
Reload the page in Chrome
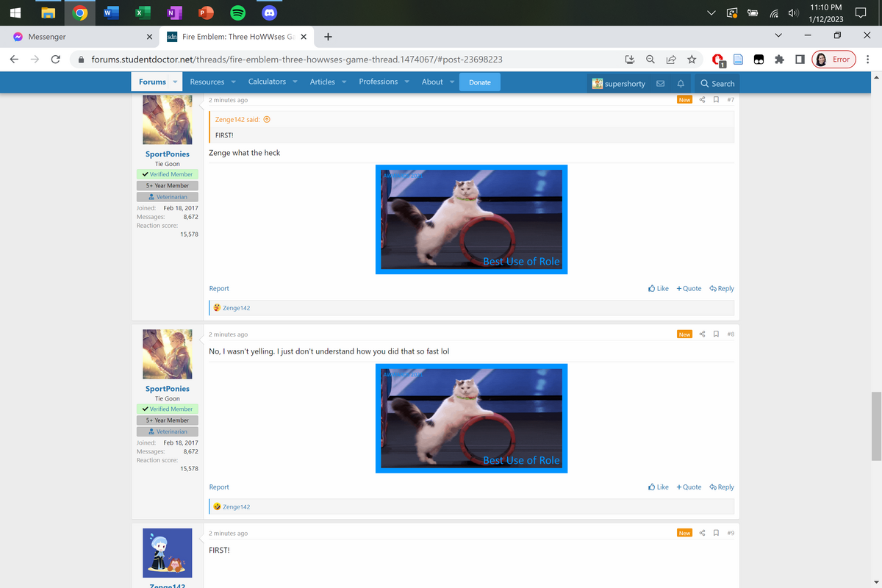click(55, 60)
